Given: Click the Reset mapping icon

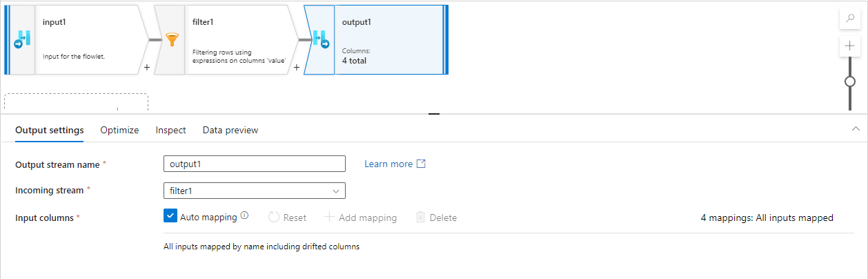Looking at the screenshot, I should [x=274, y=217].
